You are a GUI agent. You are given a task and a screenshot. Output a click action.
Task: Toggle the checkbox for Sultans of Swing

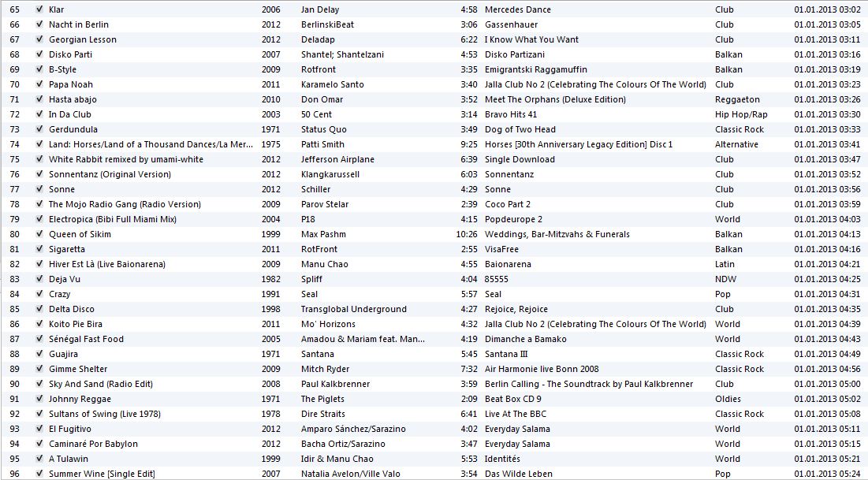[39, 414]
